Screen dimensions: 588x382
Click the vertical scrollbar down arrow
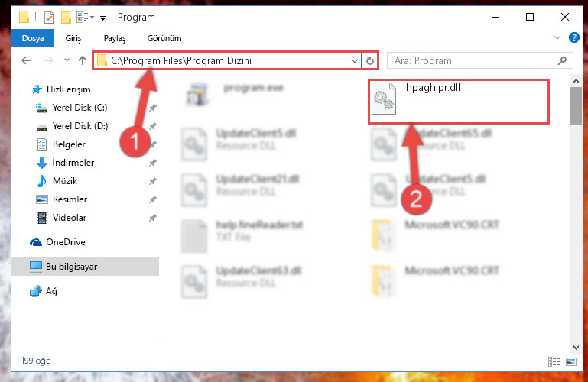click(576, 348)
